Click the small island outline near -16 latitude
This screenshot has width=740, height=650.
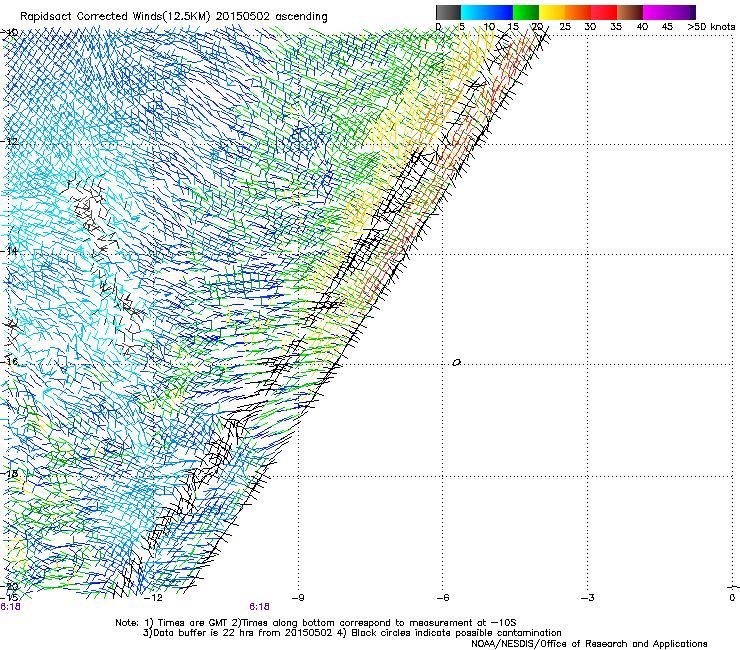456,363
